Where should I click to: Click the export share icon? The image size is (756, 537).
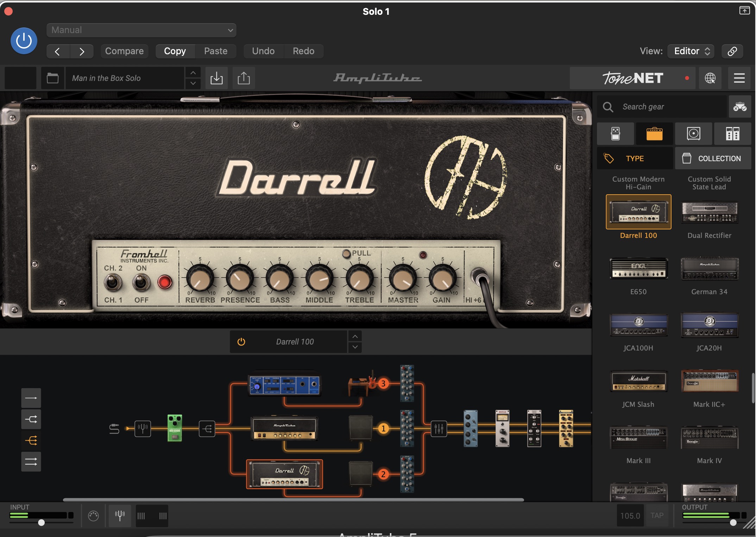244,78
